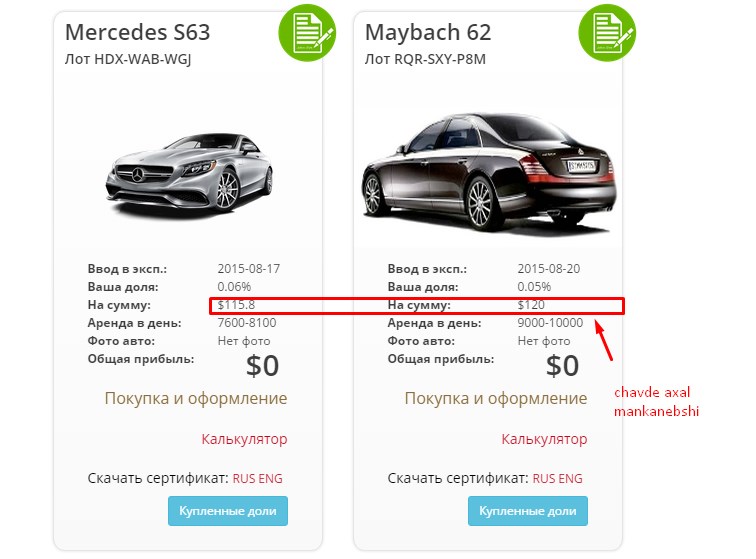Click the Maybach 62 card title

(x=428, y=32)
